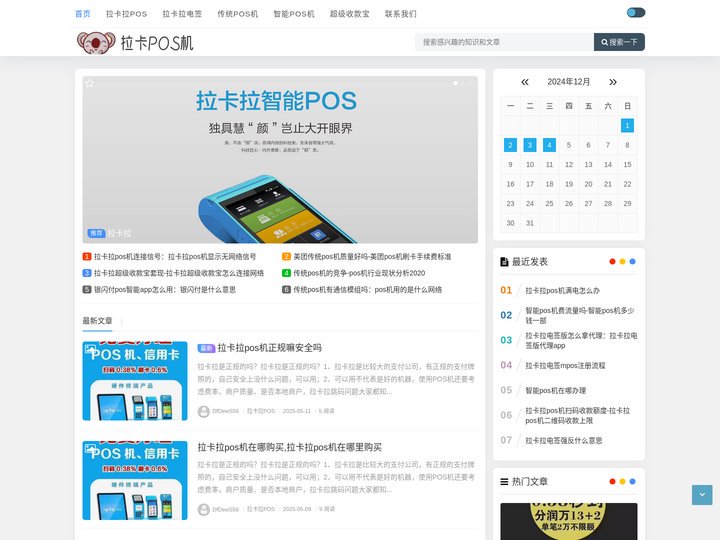This screenshot has width=720, height=540.
Task: Click the 推荐 tag on banner
Action: click(96, 233)
